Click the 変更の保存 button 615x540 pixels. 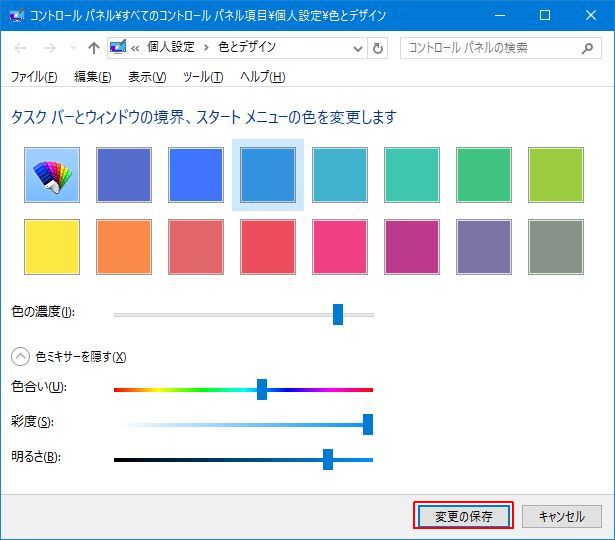[x=463, y=516]
